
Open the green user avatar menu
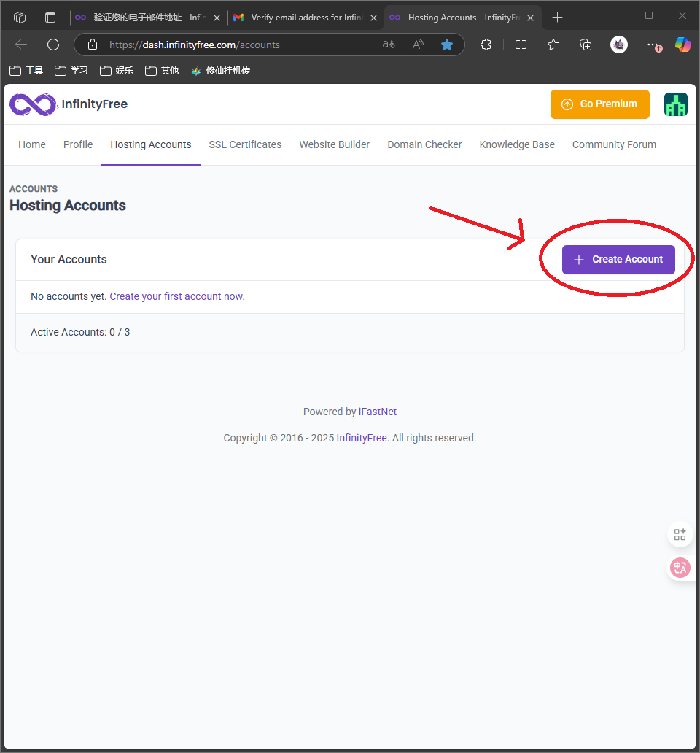675,104
